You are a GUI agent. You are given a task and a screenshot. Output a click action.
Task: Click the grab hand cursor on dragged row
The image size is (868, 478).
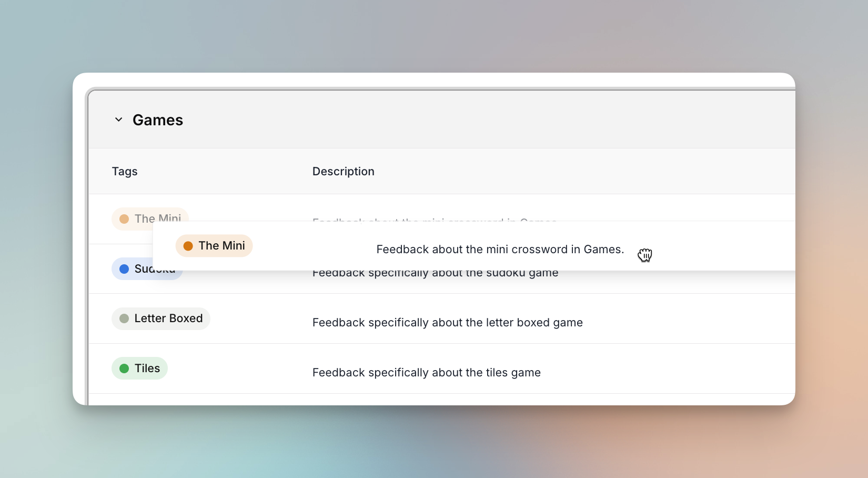click(645, 255)
